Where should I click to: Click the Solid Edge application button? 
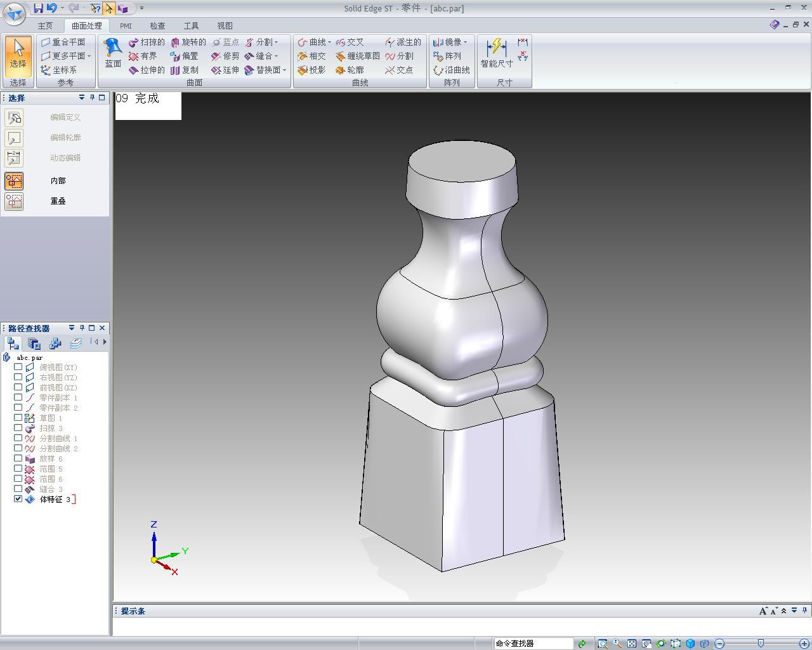[14, 13]
